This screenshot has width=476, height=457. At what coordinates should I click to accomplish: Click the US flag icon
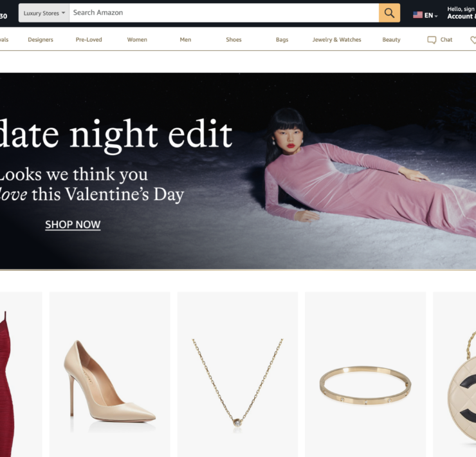point(417,15)
